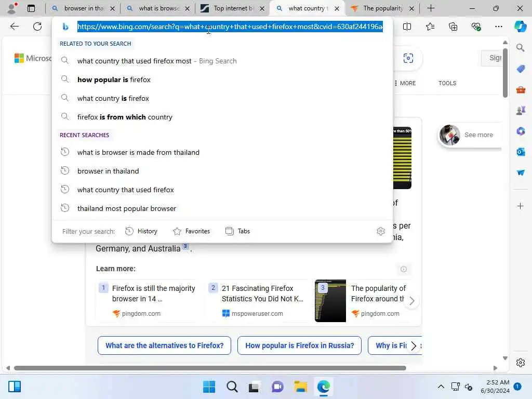Screen dimensions: 532x399
Task: Choose recent search 'what country that used firefox'
Action: (x=222, y=190)
